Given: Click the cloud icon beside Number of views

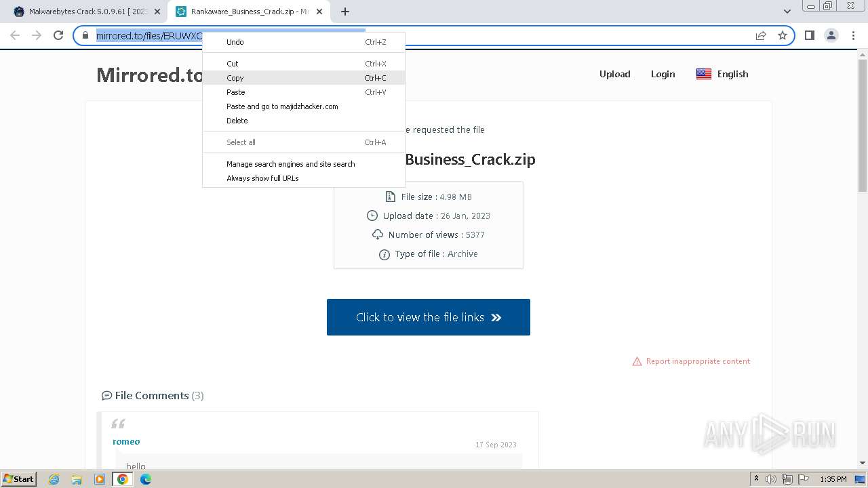Looking at the screenshot, I should [x=378, y=235].
